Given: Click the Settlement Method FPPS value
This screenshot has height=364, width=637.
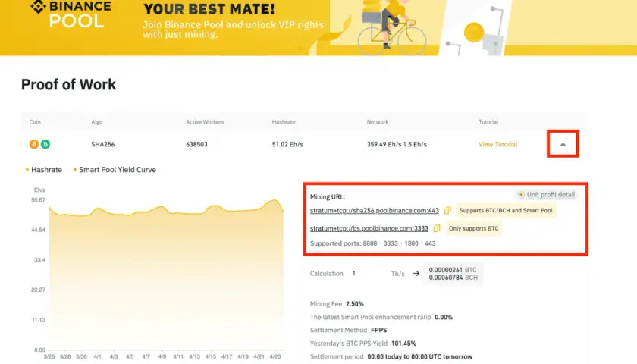Looking at the screenshot, I should click(378, 330).
